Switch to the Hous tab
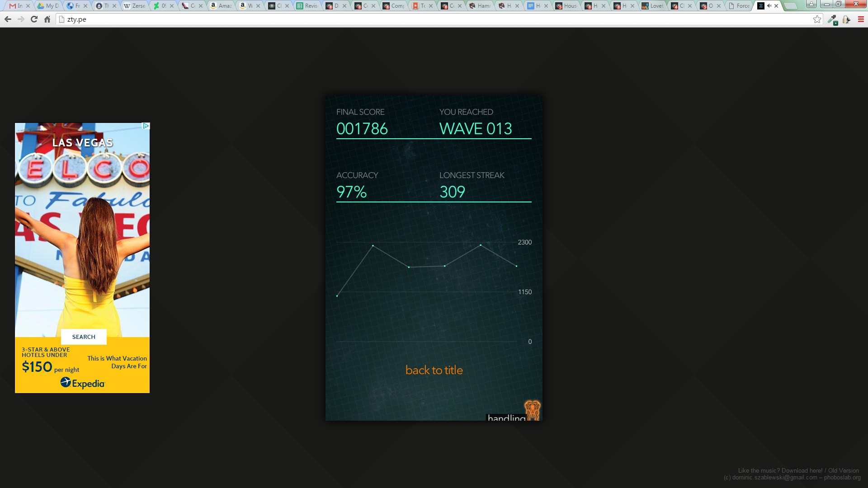This screenshot has height=488, width=868. 566,6
